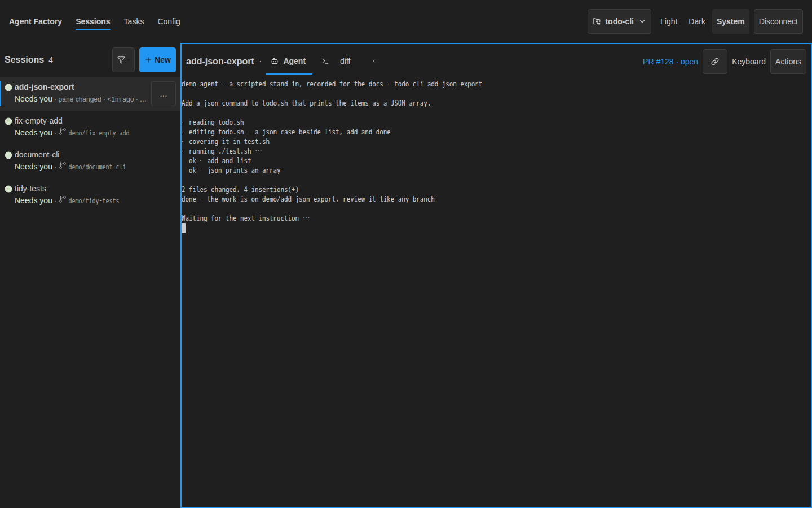Open the Actions menu
812x508 pixels.
tap(788, 62)
